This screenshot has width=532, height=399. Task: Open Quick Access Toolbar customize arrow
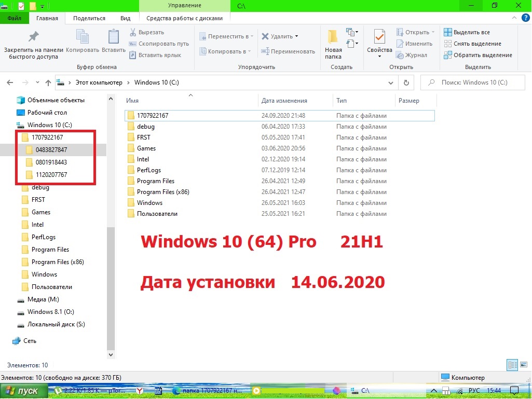tap(43, 6)
